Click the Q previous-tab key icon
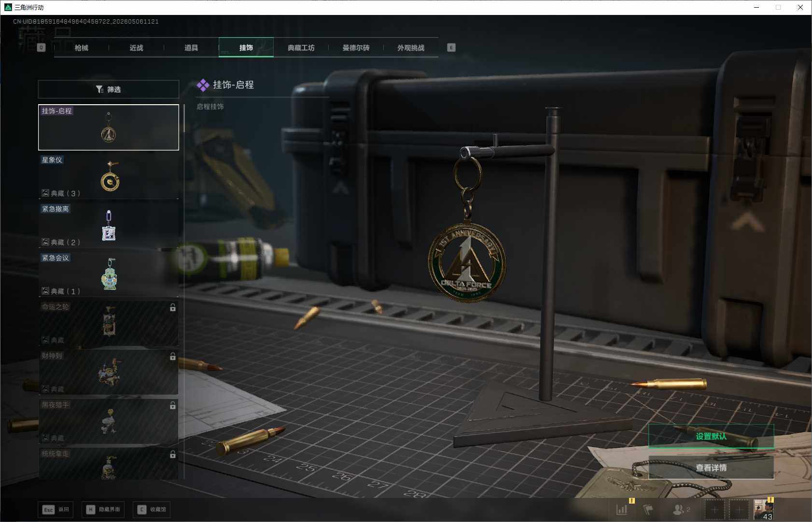The height and width of the screenshot is (522, 812). point(41,47)
